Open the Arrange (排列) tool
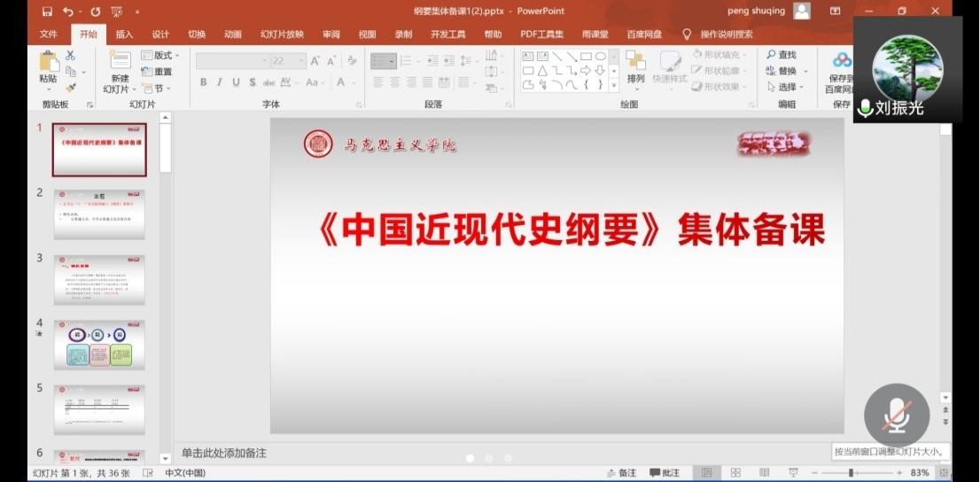Image resolution: width=980 pixels, height=482 pixels. (x=635, y=66)
